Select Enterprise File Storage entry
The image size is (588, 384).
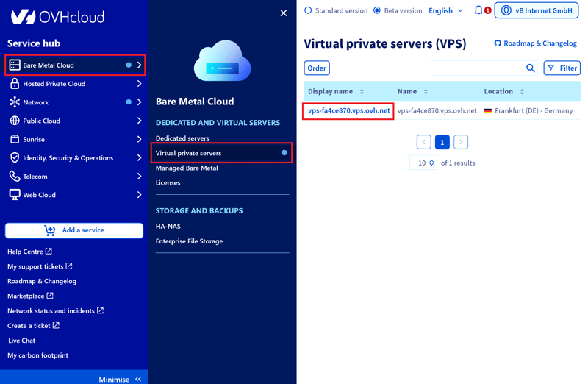(189, 241)
